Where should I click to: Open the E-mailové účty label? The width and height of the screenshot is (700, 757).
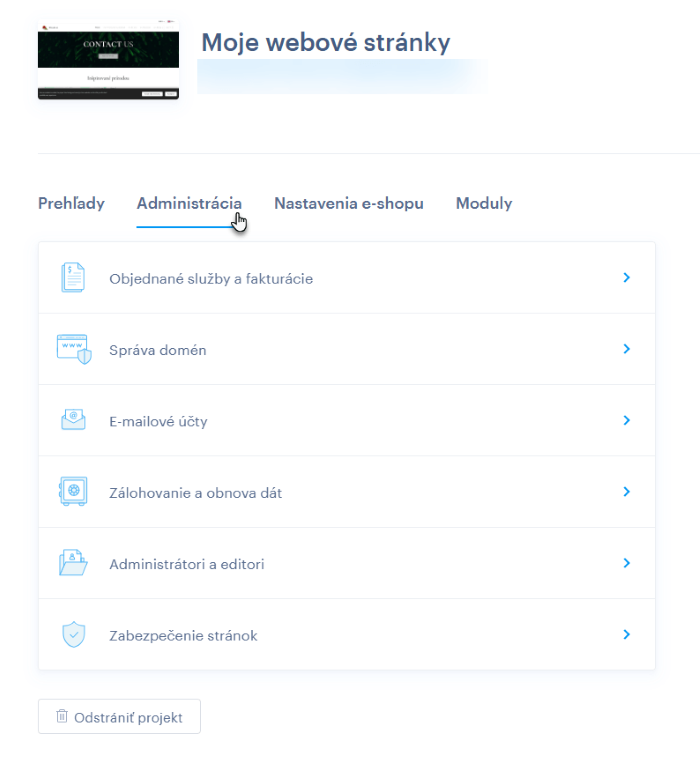(x=158, y=421)
